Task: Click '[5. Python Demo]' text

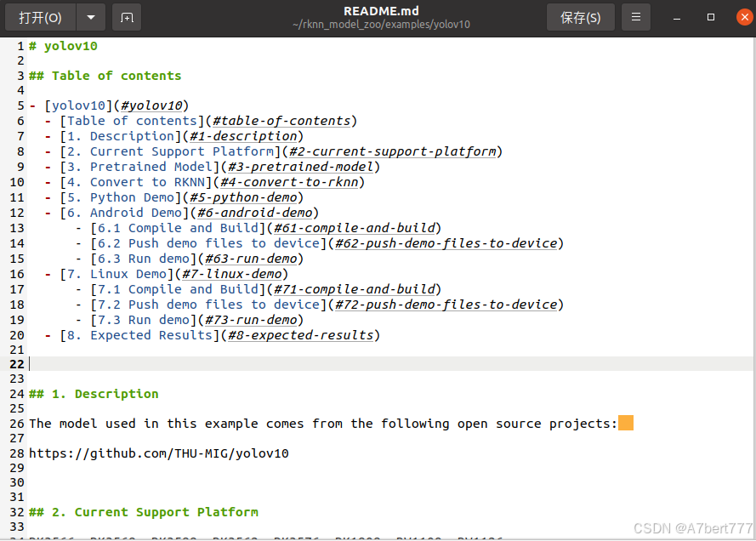Action: click(x=121, y=197)
